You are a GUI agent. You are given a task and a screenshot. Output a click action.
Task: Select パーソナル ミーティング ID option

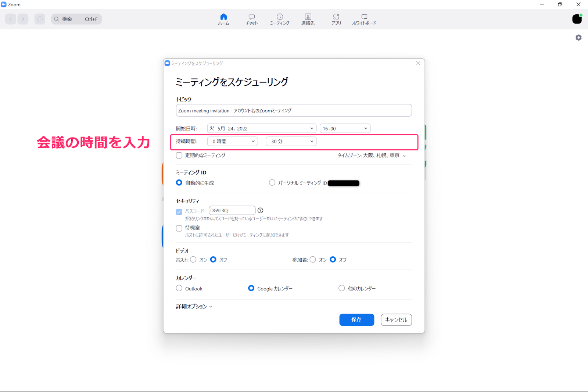coord(272,183)
